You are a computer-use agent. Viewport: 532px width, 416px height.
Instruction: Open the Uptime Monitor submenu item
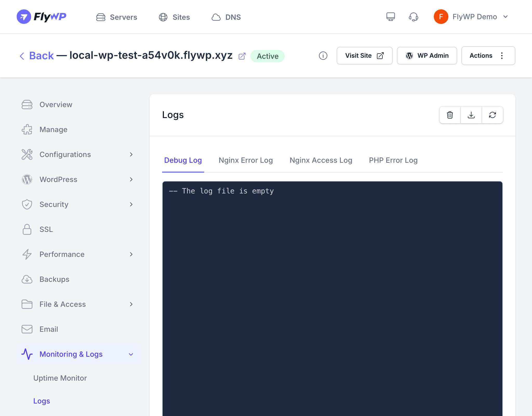click(60, 378)
